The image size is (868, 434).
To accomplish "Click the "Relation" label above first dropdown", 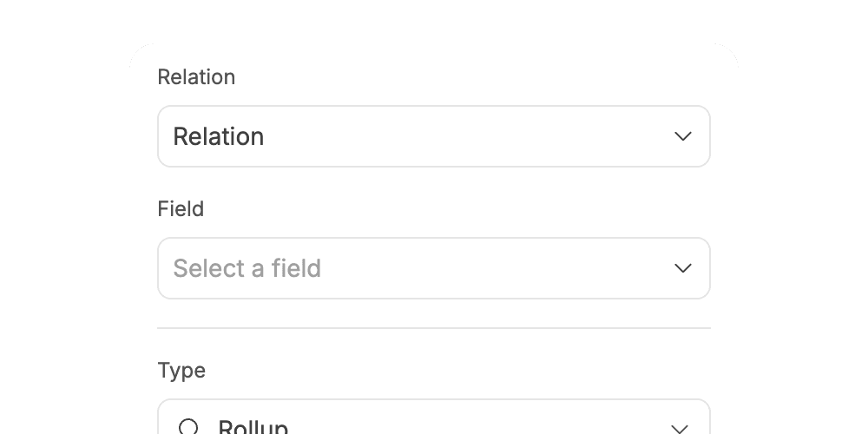I will coord(196,77).
